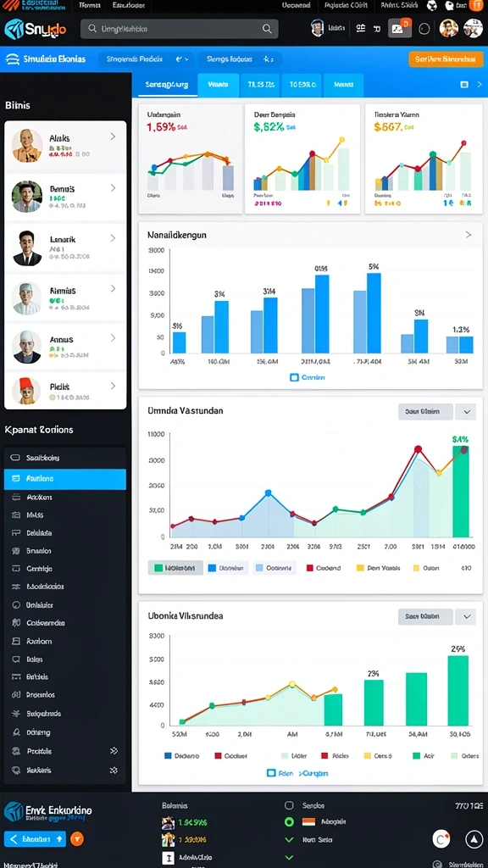The height and width of the screenshot is (868, 488).
Task: Click the magnifier icon in the search bar
Action: coord(267,28)
